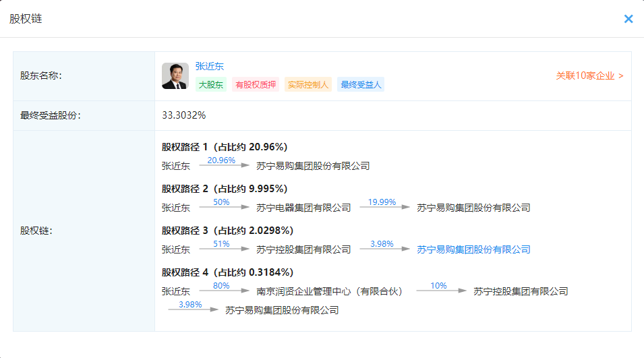Select the 有股权质押 tag

pos(256,85)
